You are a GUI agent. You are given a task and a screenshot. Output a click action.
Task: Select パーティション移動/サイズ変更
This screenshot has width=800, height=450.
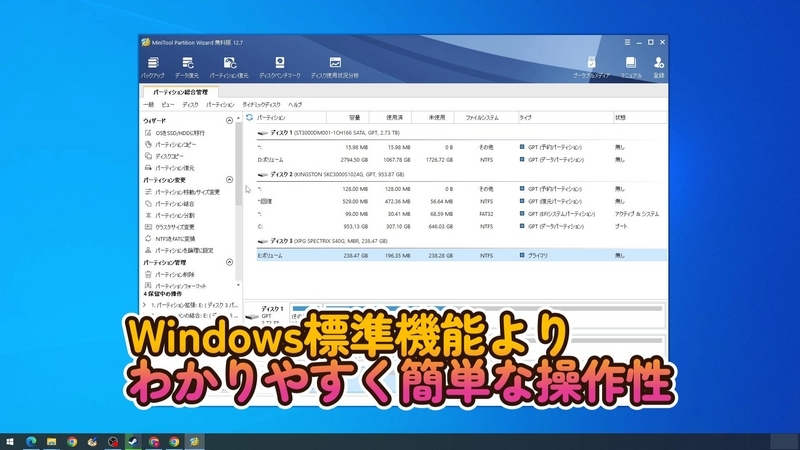tap(182, 192)
